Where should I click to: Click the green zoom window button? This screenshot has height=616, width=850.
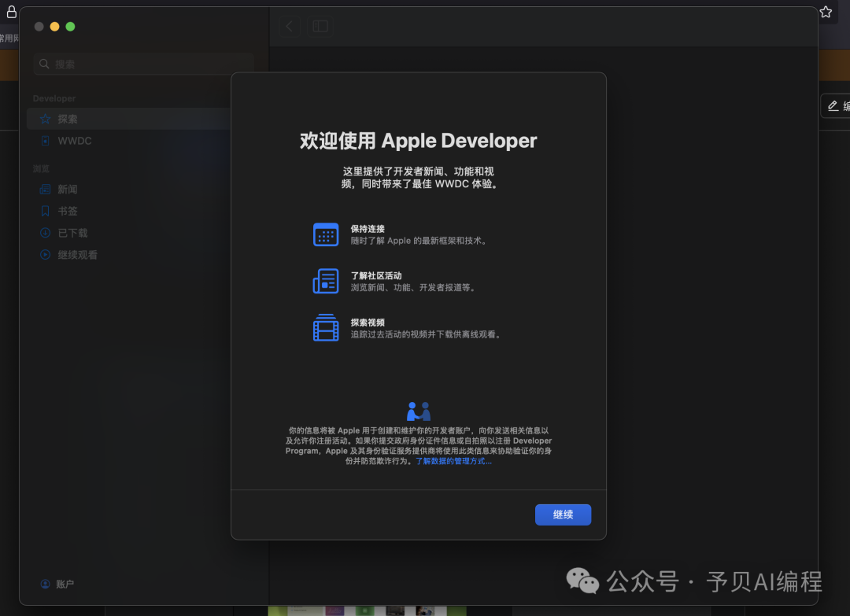coord(70,27)
